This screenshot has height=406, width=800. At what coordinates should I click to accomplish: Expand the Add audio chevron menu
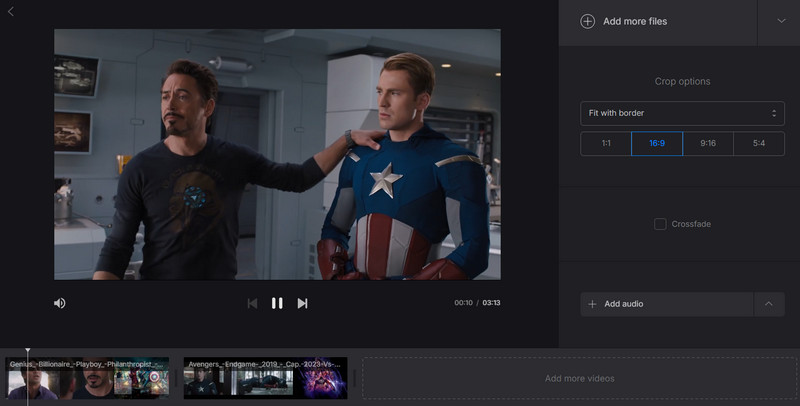click(x=769, y=304)
